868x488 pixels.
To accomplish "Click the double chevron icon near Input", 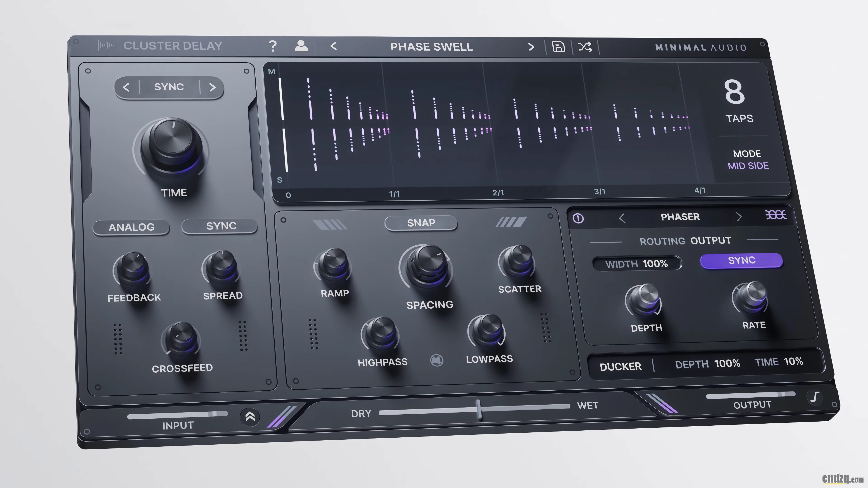I will [250, 417].
